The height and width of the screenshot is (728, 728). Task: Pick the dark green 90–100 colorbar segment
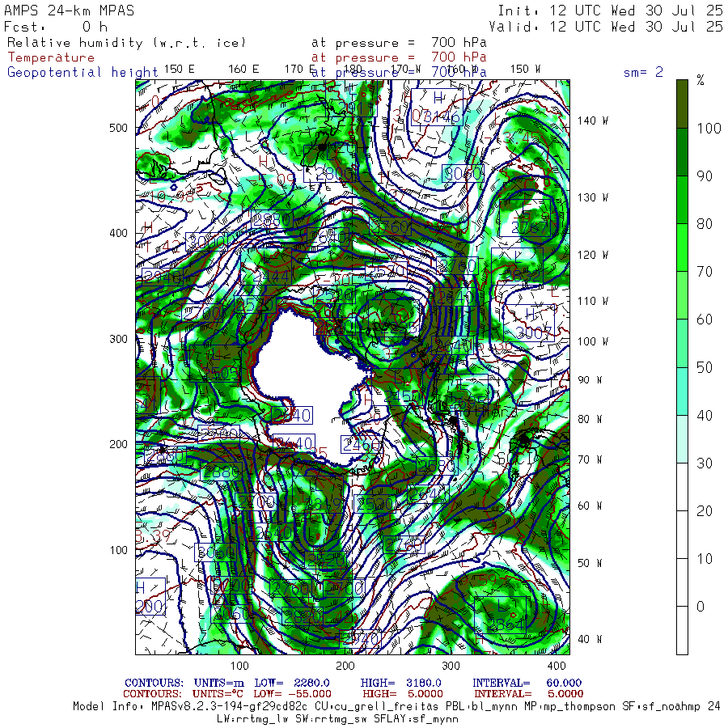(682, 152)
